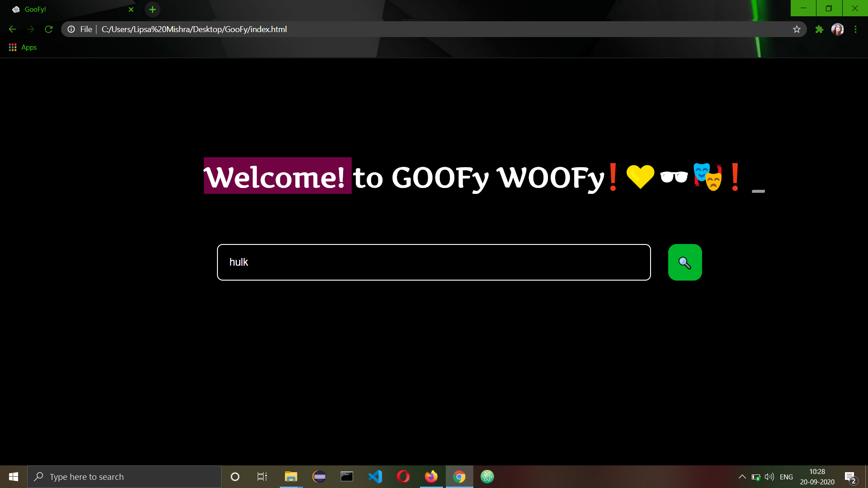
Task: Open Opera browser from taskbar
Action: coord(403,477)
